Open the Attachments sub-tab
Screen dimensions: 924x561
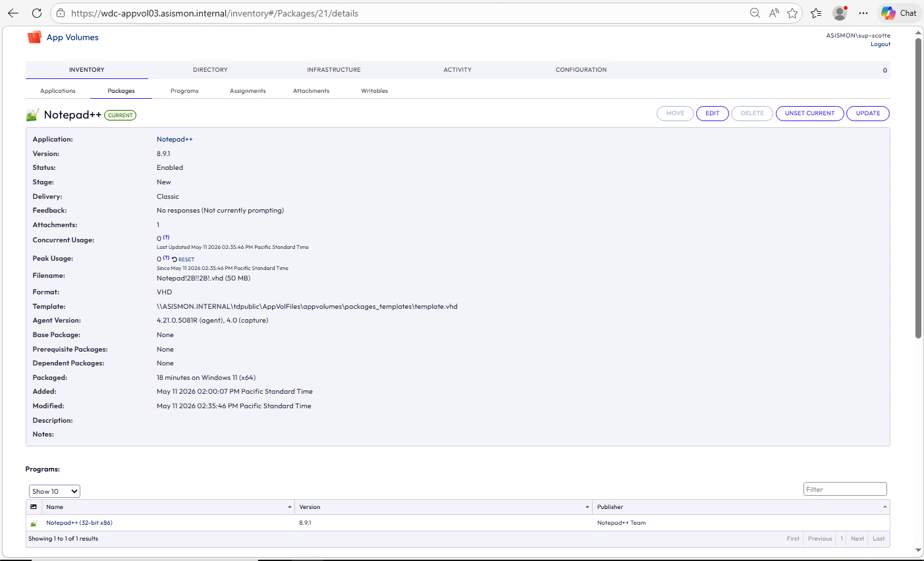(x=311, y=91)
